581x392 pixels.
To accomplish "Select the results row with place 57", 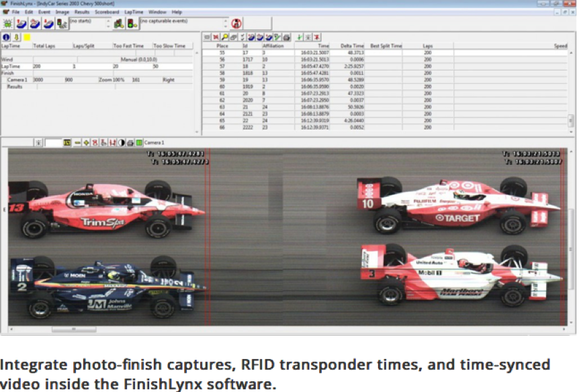I will click(x=385, y=66).
